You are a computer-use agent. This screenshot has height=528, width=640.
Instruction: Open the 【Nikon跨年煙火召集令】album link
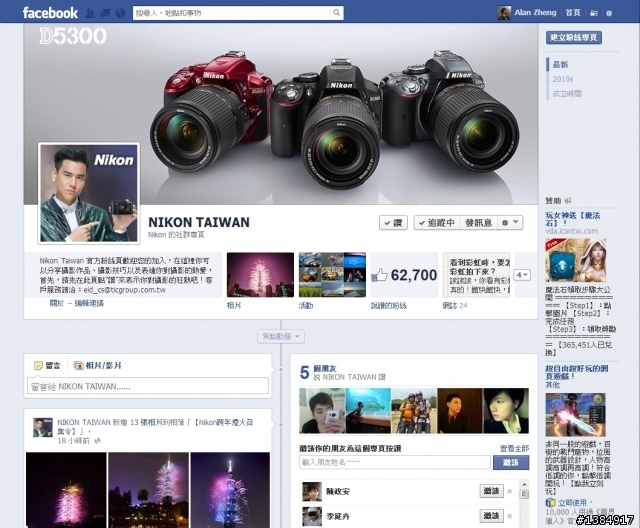pyautogui.click(x=155, y=426)
